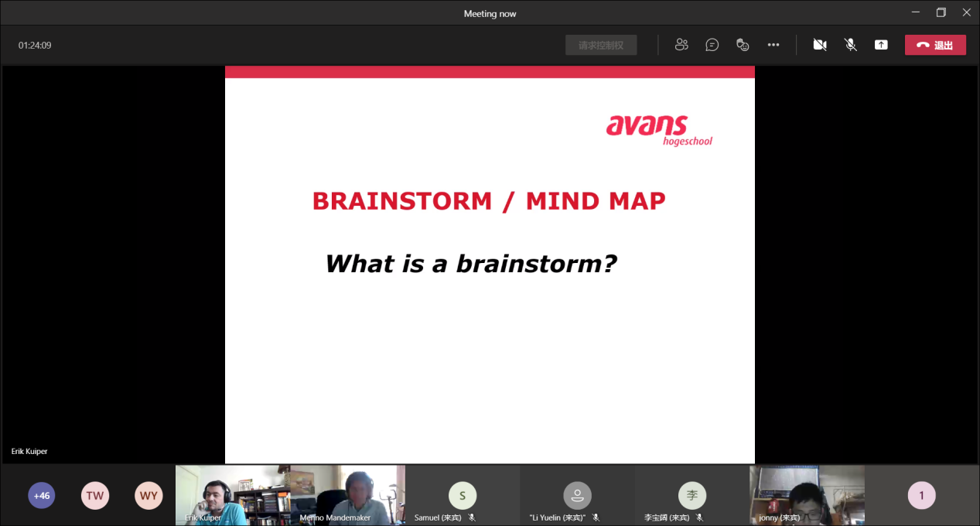
Task: Click the 请求控制权 request control button
Action: click(601, 46)
